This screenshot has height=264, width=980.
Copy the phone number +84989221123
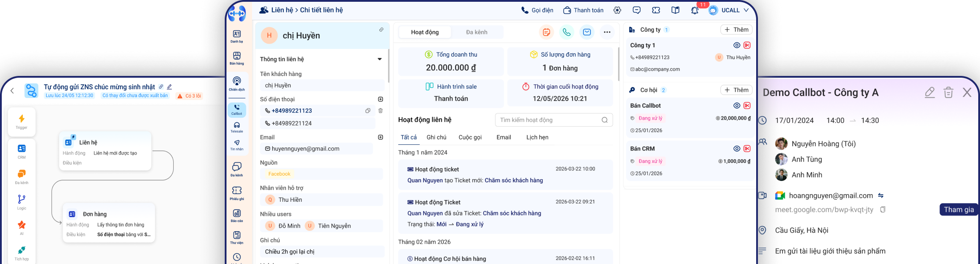pyautogui.click(x=368, y=111)
